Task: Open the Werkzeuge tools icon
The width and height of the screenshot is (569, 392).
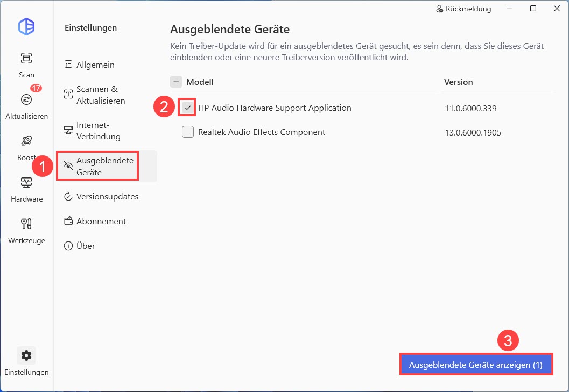Action: click(26, 223)
